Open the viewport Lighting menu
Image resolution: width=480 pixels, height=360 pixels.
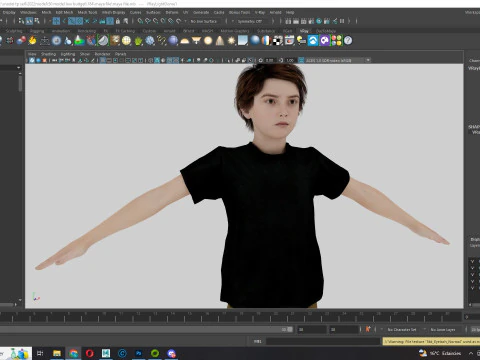68,54
